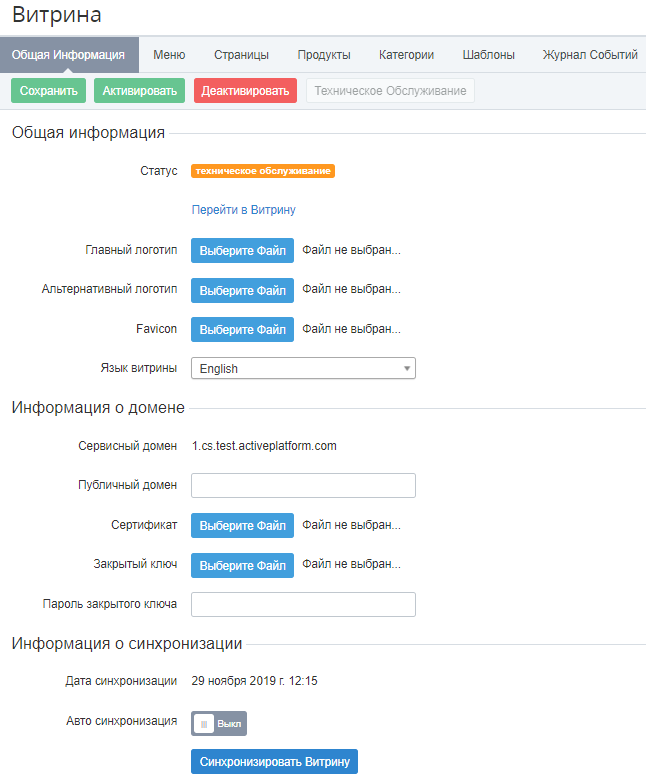Click the Публичный домен input field
The height and width of the screenshot is (781, 646).
(x=303, y=486)
